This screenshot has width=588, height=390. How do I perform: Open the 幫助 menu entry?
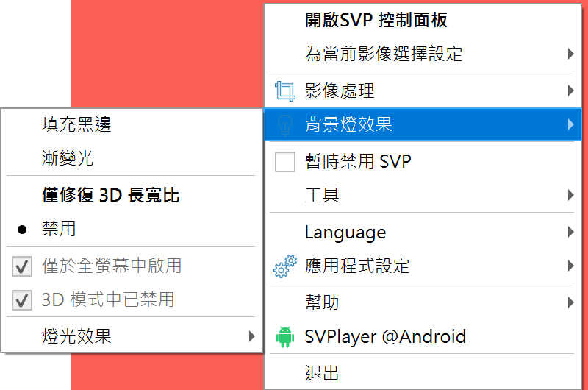(x=423, y=302)
